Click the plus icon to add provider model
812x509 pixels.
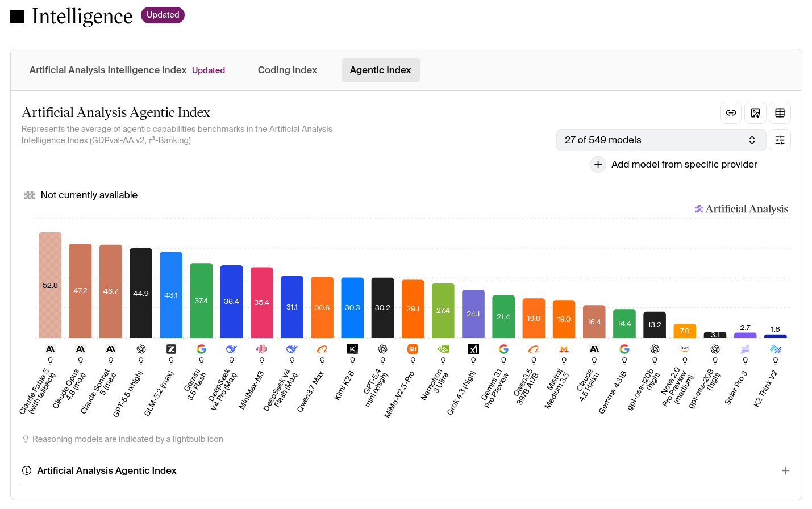[598, 164]
